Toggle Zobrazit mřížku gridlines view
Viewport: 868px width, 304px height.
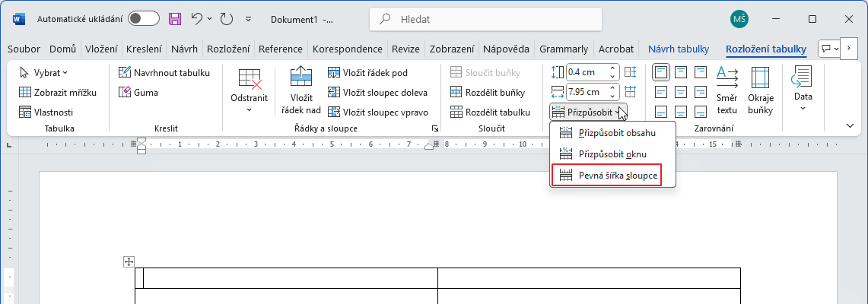(58, 92)
